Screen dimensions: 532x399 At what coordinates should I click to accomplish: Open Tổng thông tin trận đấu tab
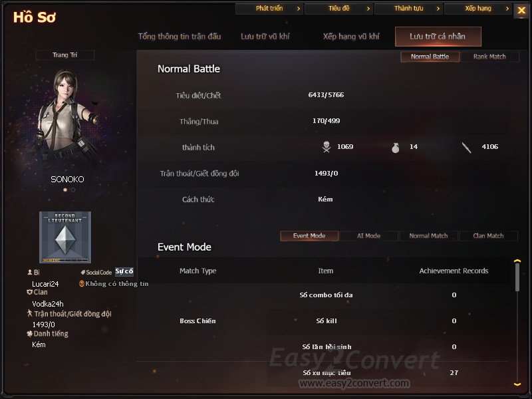pyautogui.click(x=180, y=37)
